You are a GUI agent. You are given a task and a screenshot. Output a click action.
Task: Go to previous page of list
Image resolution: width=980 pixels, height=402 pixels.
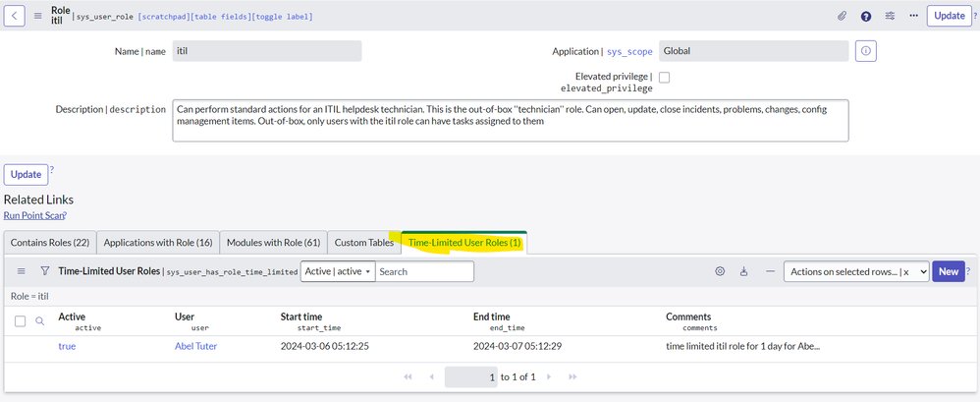[431, 377]
